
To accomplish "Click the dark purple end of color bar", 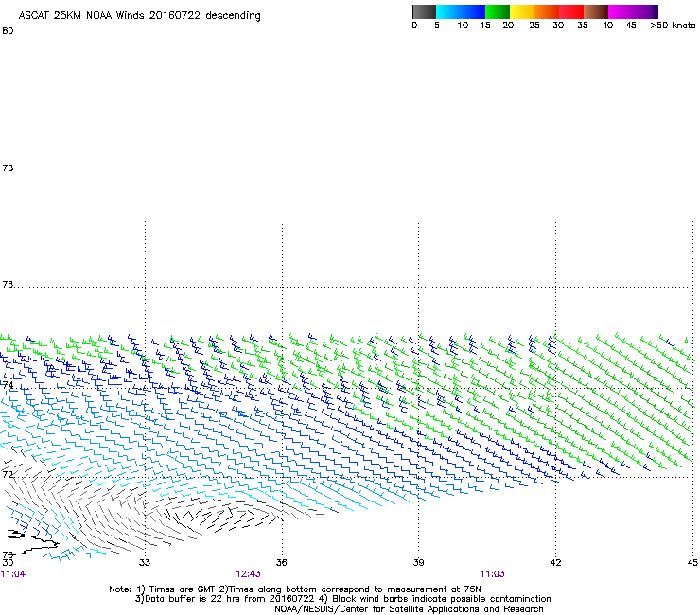I will tap(655, 11).
